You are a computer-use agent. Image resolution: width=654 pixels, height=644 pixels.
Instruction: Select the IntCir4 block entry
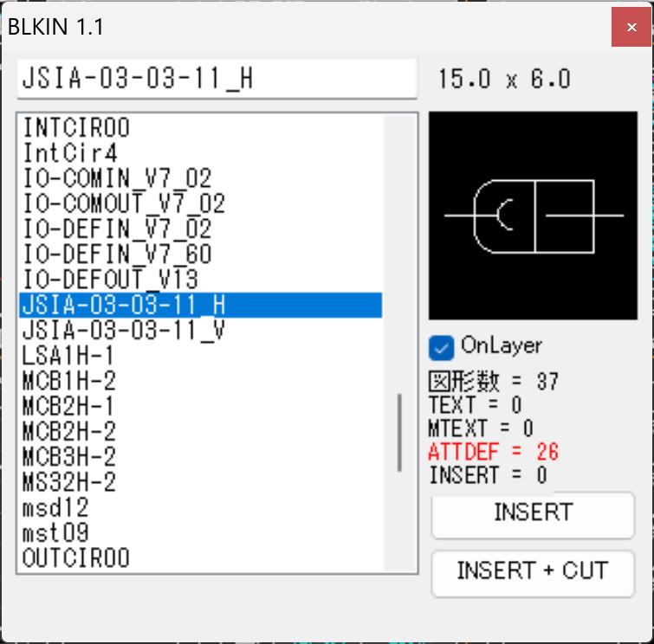click(69, 153)
